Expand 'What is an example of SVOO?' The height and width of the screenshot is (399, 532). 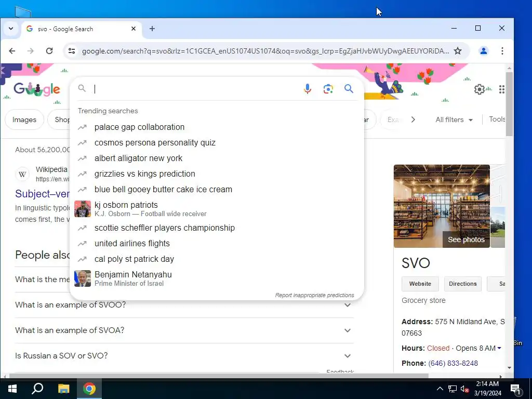pyautogui.click(x=184, y=304)
